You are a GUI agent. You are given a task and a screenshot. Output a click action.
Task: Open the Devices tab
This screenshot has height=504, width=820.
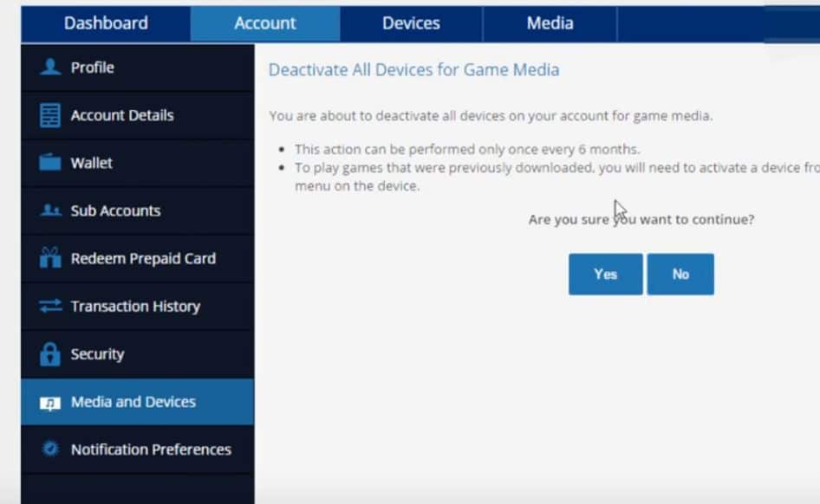[x=411, y=23]
